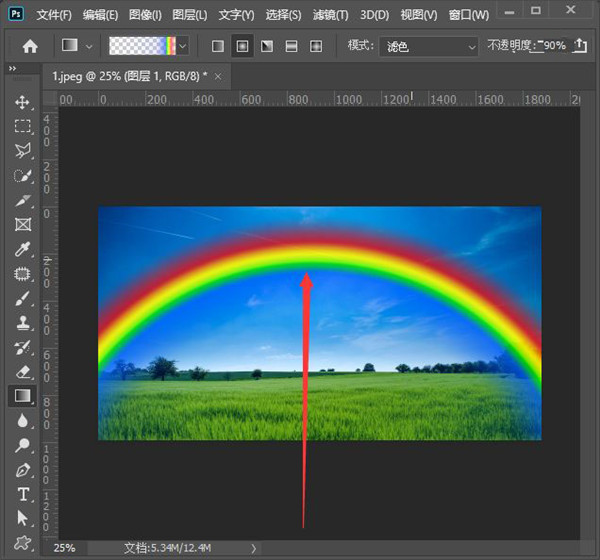Screen dimensions: 600x560
Task: Select the Clone Stamp tool
Action: point(22,323)
